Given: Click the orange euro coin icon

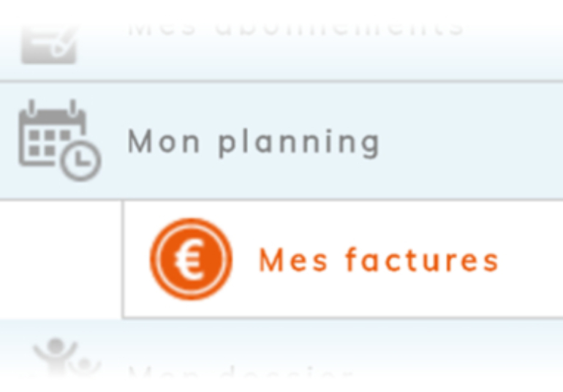Looking at the screenshot, I should click(x=191, y=259).
